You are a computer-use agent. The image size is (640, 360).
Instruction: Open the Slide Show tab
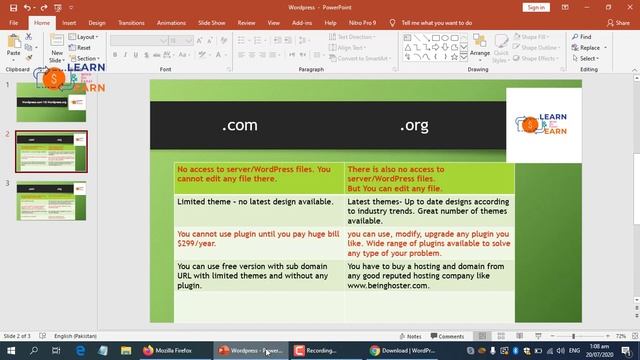pyautogui.click(x=211, y=23)
